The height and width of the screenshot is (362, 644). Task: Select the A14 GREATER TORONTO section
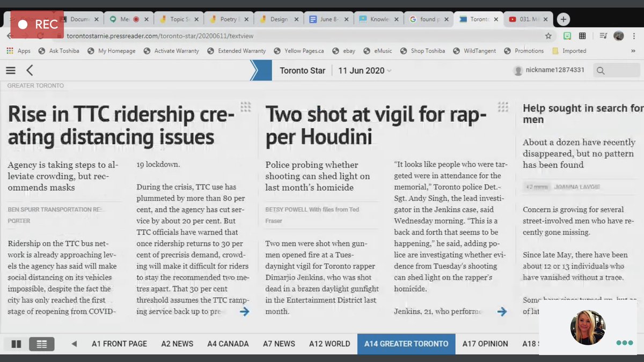coord(406,344)
